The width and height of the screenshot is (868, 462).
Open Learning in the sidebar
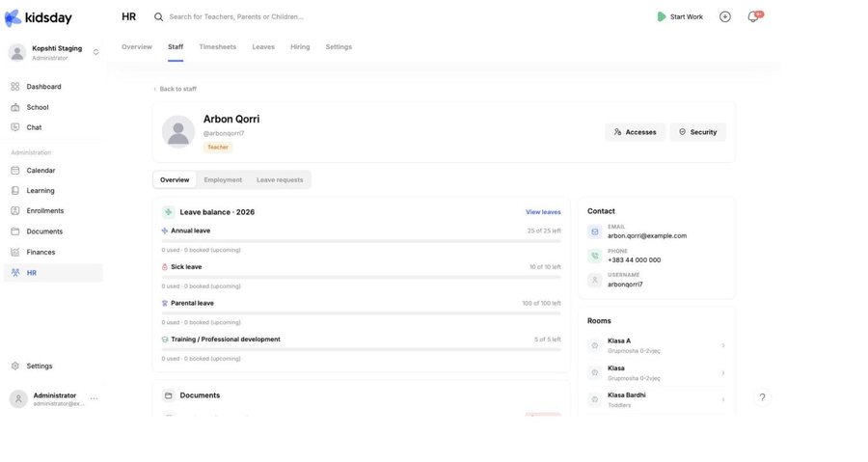pyautogui.click(x=41, y=191)
